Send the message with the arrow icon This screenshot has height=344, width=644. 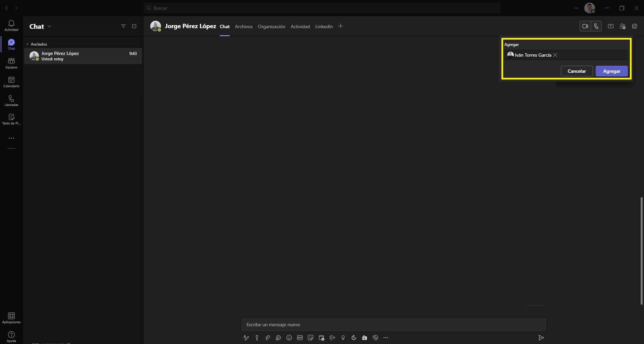tap(541, 338)
